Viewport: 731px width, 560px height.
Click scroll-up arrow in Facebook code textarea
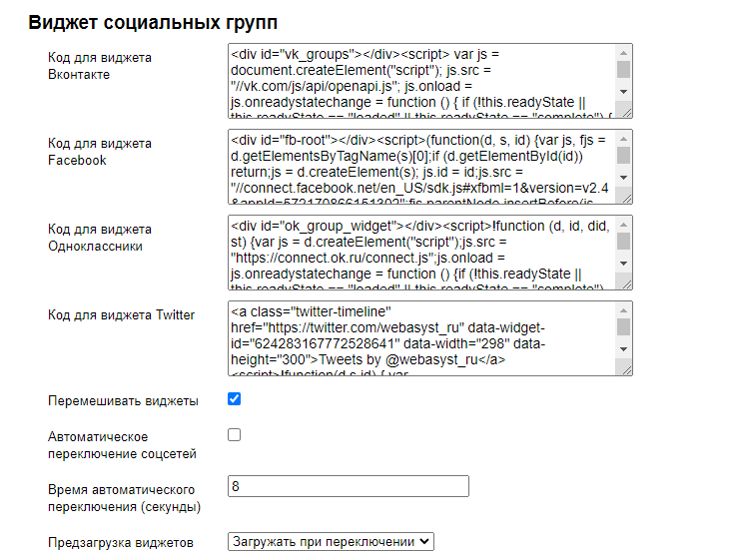(623, 137)
